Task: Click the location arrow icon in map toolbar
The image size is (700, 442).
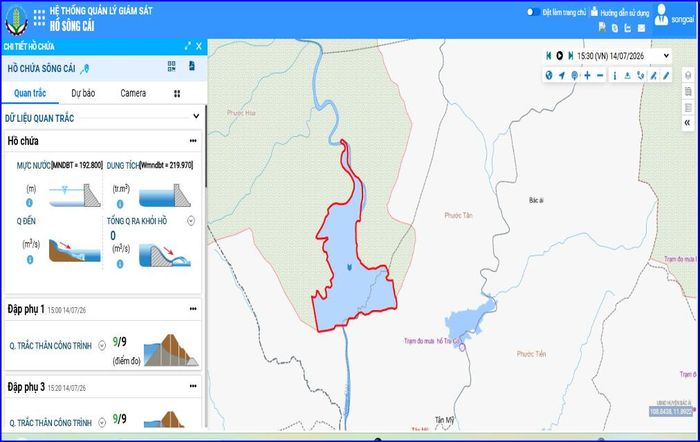Action: coord(562,75)
